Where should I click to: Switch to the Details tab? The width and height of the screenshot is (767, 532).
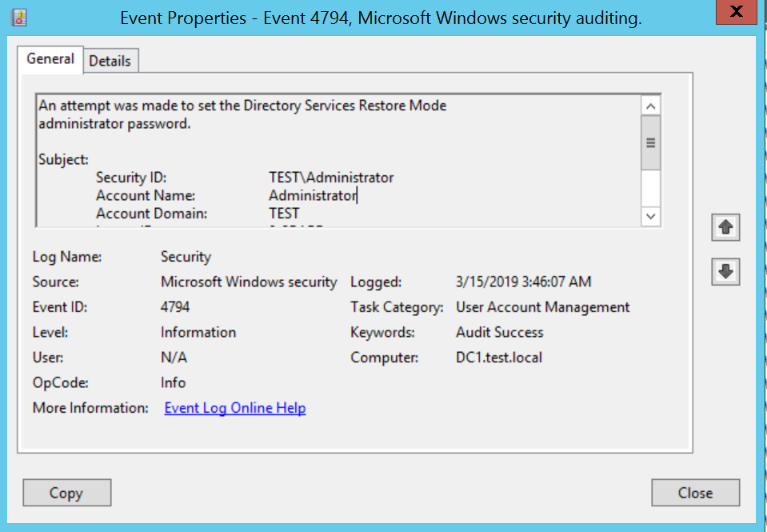(x=110, y=61)
